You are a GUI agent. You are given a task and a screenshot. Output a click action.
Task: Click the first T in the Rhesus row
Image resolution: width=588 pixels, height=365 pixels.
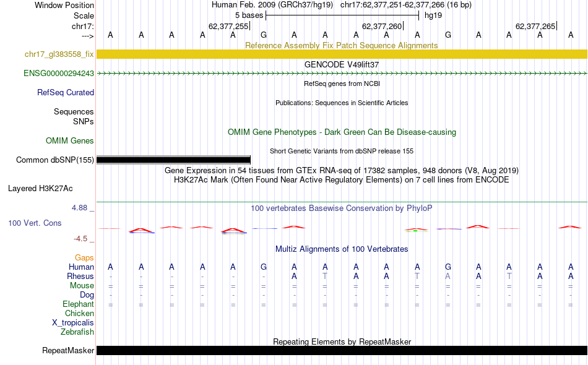click(325, 276)
